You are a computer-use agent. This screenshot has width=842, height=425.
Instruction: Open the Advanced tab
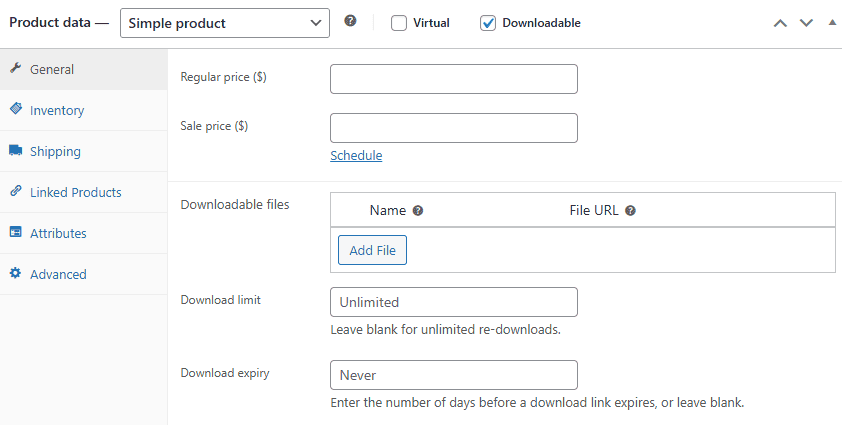(x=84, y=274)
